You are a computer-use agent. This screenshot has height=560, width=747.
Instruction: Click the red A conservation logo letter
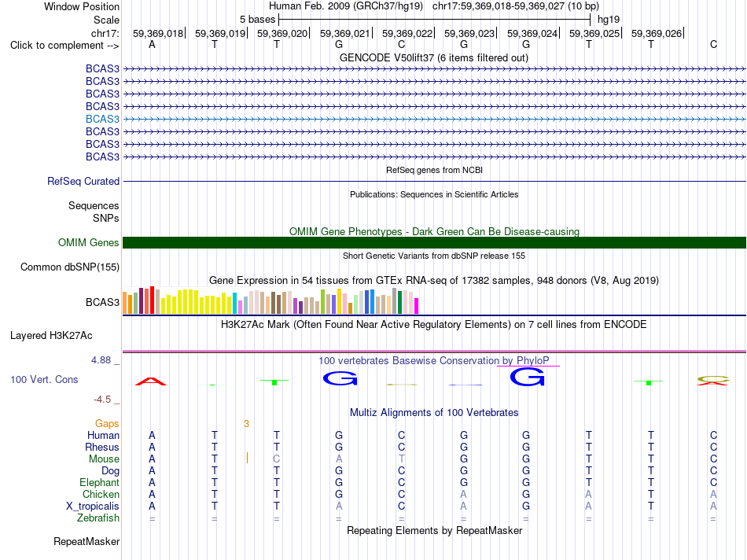coord(151,381)
